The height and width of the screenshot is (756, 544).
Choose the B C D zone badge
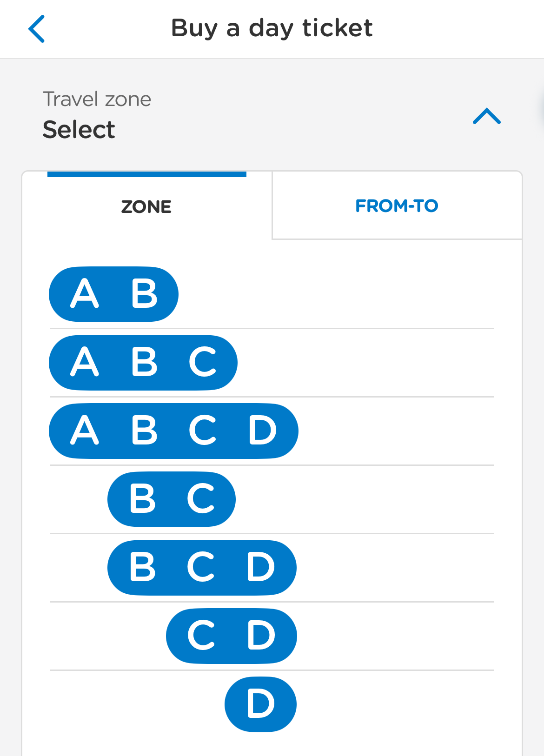[x=202, y=568]
